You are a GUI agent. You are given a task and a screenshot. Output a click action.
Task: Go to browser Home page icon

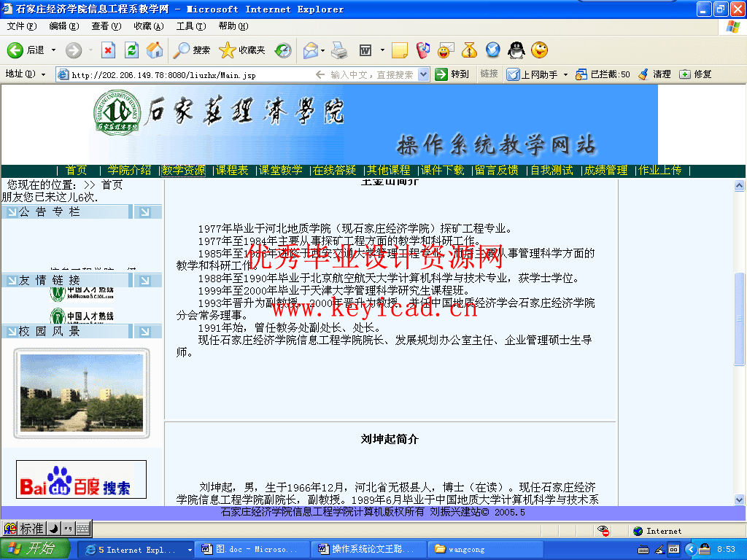pyautogui.click(x=154, y=50)
